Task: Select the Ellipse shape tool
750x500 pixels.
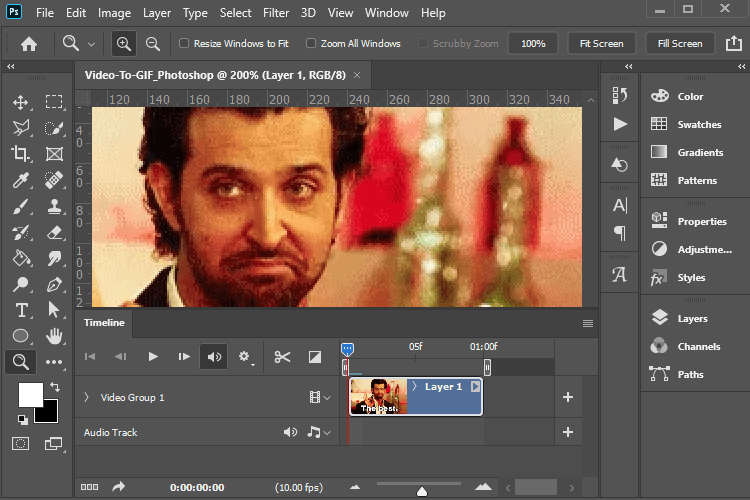Action: point(21,336)
